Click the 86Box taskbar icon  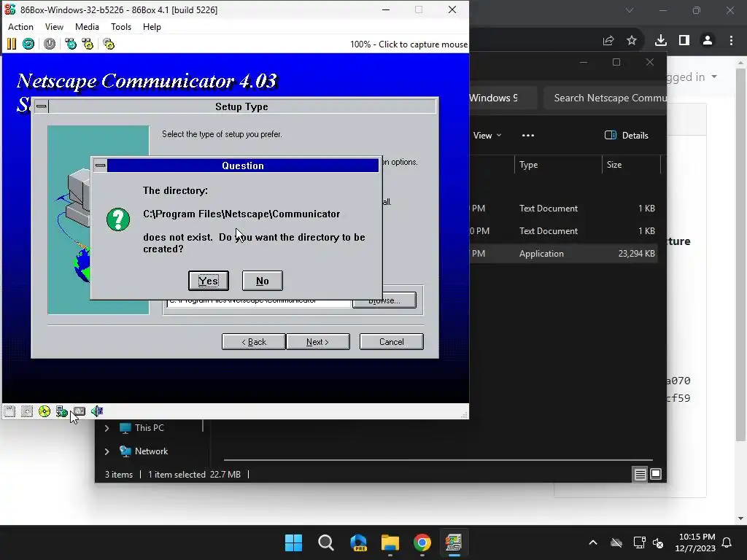point(454,542)
